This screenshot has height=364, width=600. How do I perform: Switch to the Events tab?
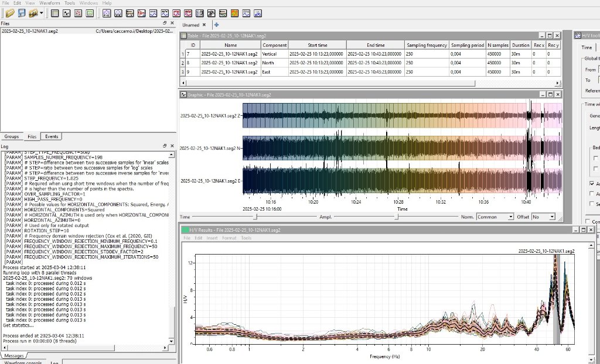52,136
